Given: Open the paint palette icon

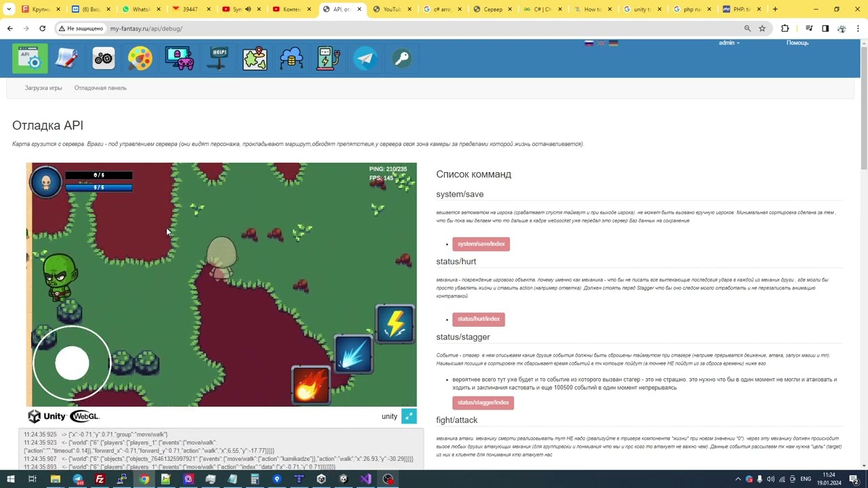Looking at the screenshot, I should click(140, 58).
